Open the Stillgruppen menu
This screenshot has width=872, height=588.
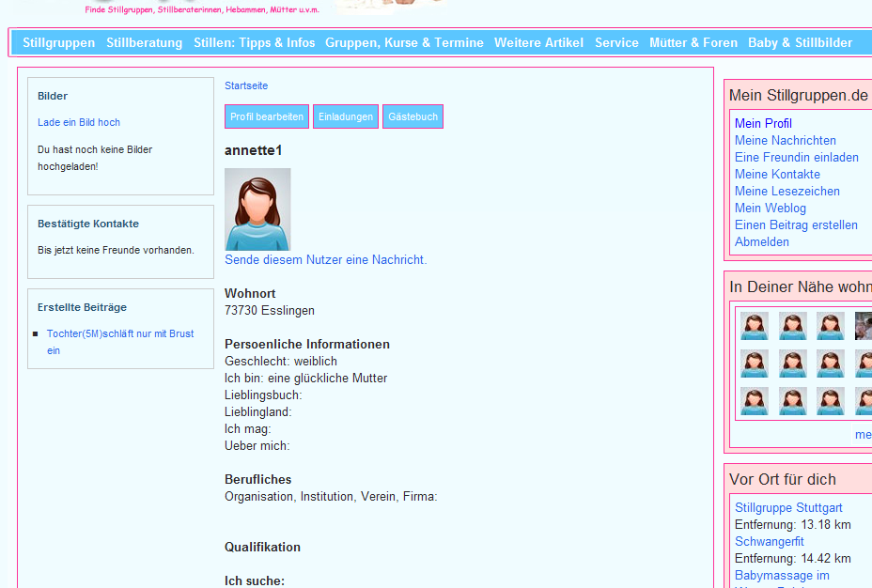58,42
